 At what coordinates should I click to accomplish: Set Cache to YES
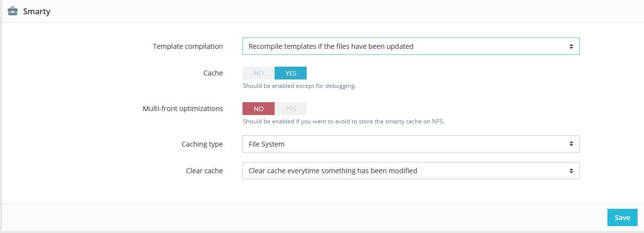coord(290,73)
